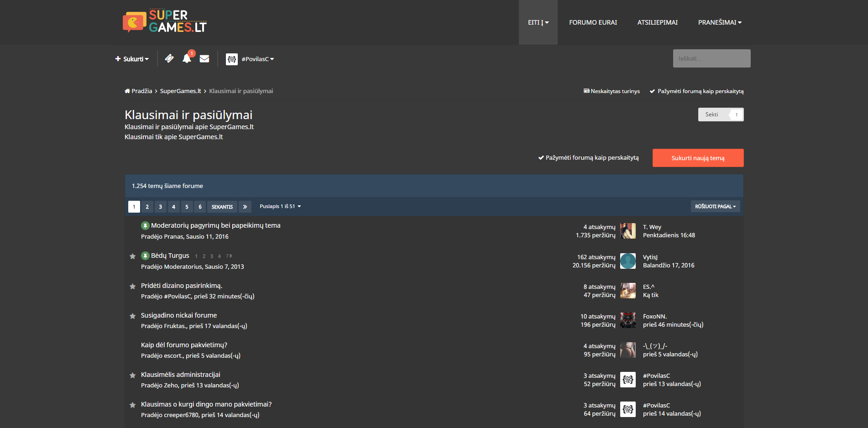
Task: Click the Sekti follow button
Action: (712, 115)
